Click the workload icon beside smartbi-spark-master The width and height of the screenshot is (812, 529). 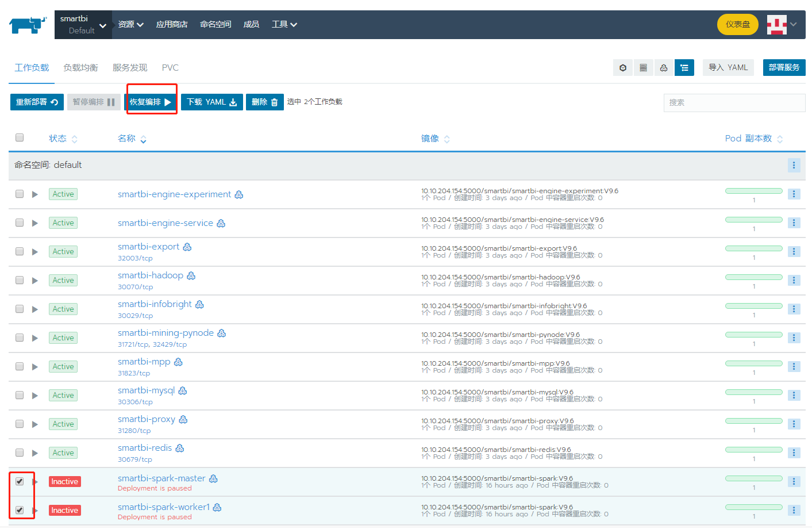click(213, 479)
